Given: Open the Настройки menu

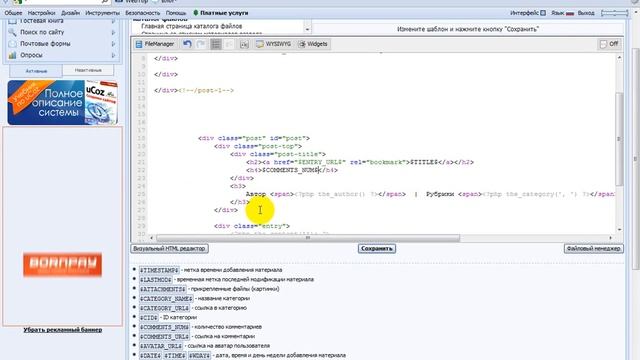Looking at the screenshot, I should pos(41,13).
